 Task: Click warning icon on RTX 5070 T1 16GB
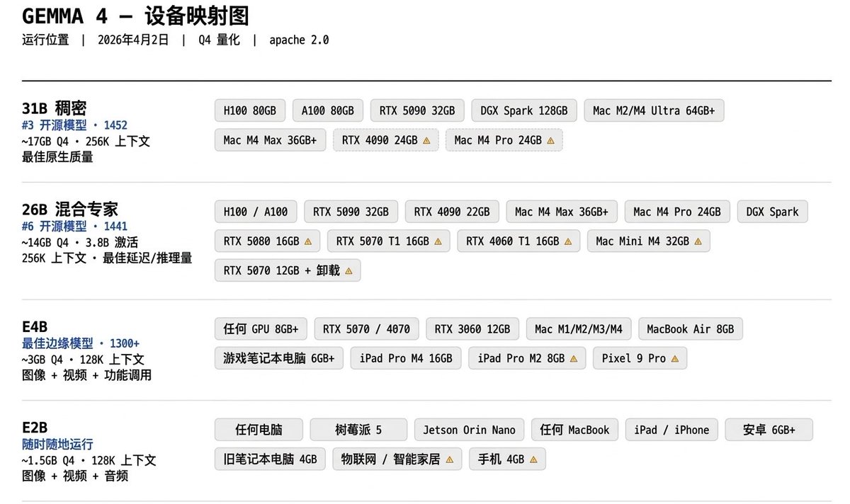tap(438, 241)
